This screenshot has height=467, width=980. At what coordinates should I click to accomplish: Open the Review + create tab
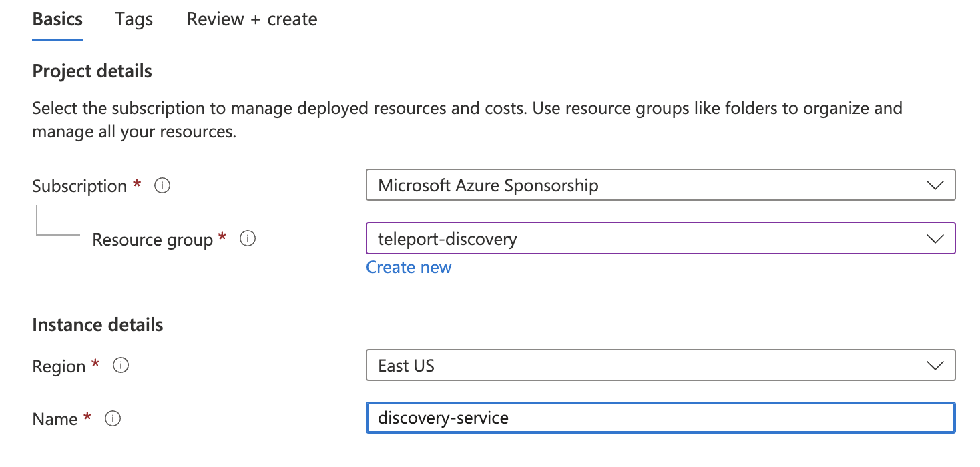[252, 20]
